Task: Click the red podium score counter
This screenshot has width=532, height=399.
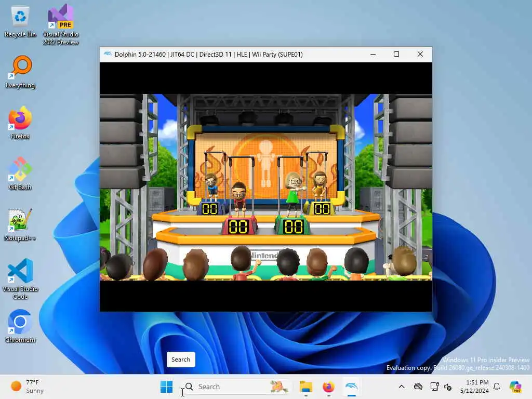Action: click(x=238, y=227)
